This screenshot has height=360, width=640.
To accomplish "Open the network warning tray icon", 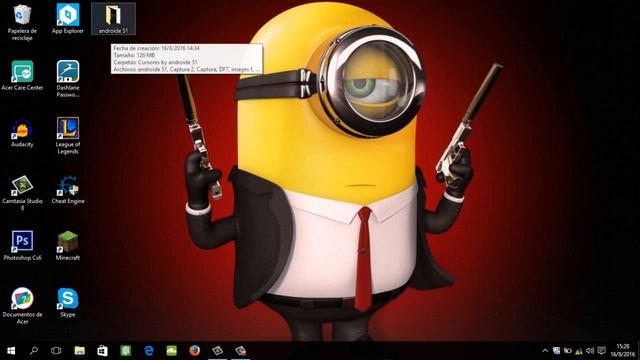I will (x=579, y=351).
